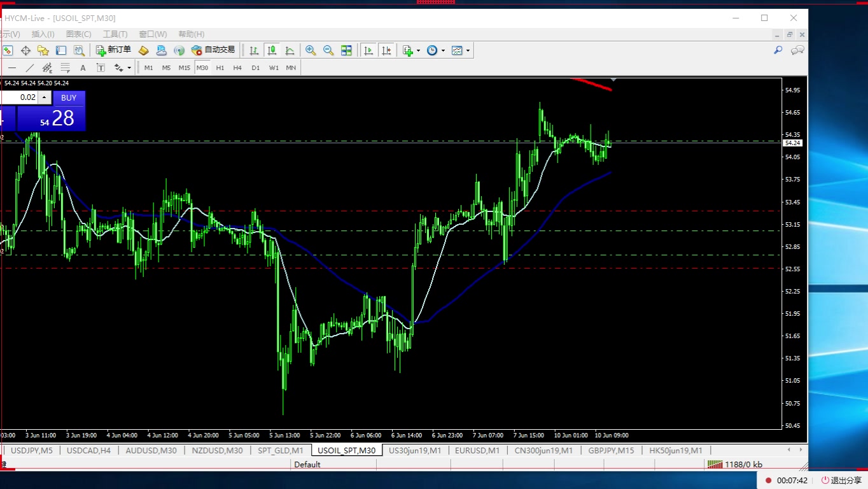
Task: Switch timeframe to H1
Action: pos(220,67)
